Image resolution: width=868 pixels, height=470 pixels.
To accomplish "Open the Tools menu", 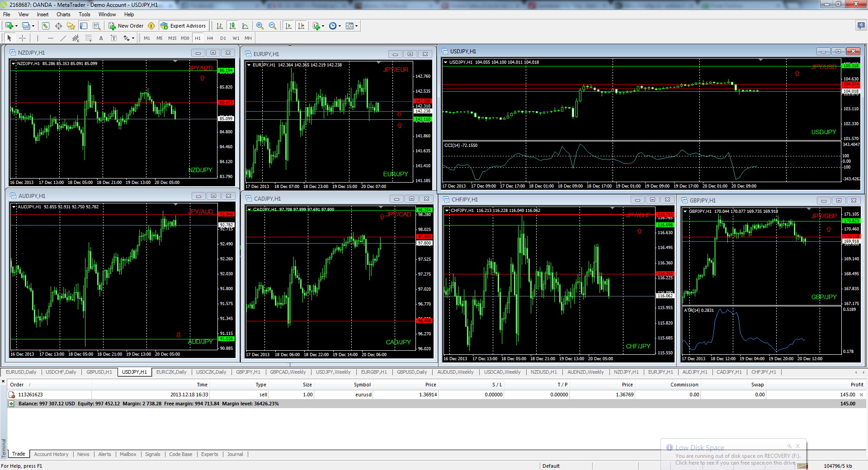I will tap(85, 14).
